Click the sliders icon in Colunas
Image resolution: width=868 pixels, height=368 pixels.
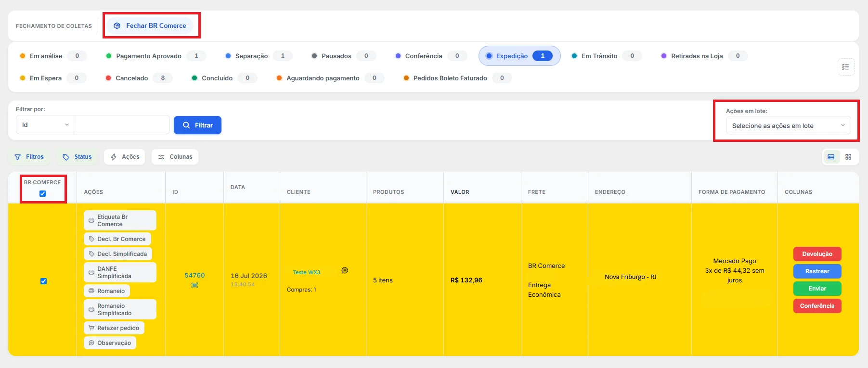point(161,157)
